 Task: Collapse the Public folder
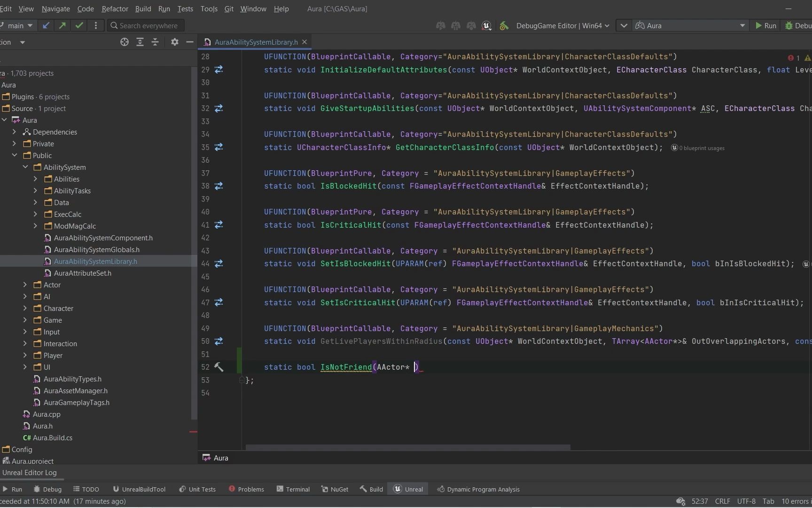[14, 156]
